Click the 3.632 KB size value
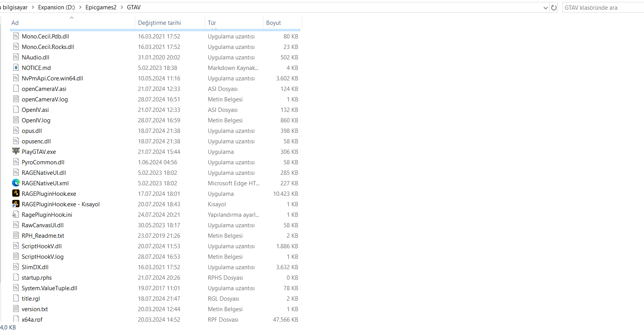This screenshot has height=331, width=644. [287, 267]
